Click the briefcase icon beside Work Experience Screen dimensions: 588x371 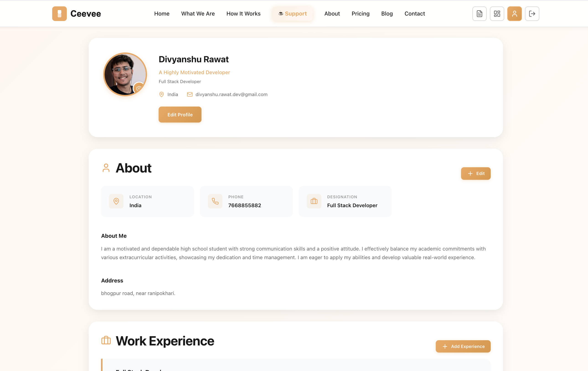(106, 340)
